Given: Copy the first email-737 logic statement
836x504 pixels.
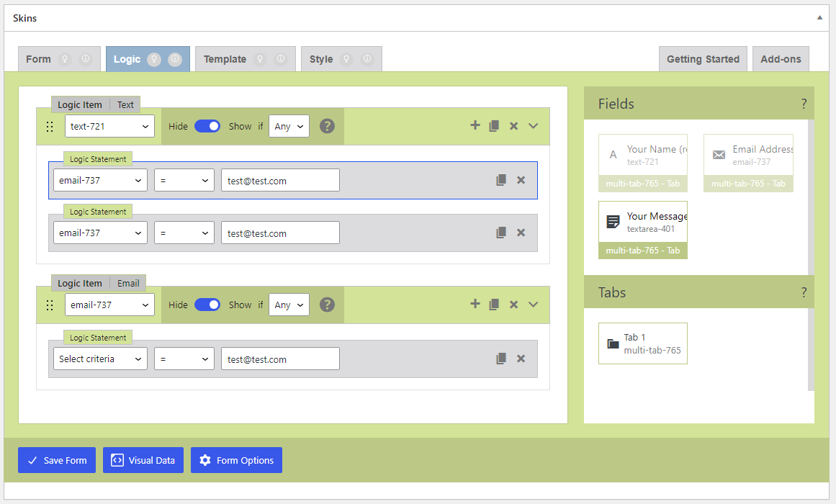Looking at the screenshot, I should click(501, 180).
